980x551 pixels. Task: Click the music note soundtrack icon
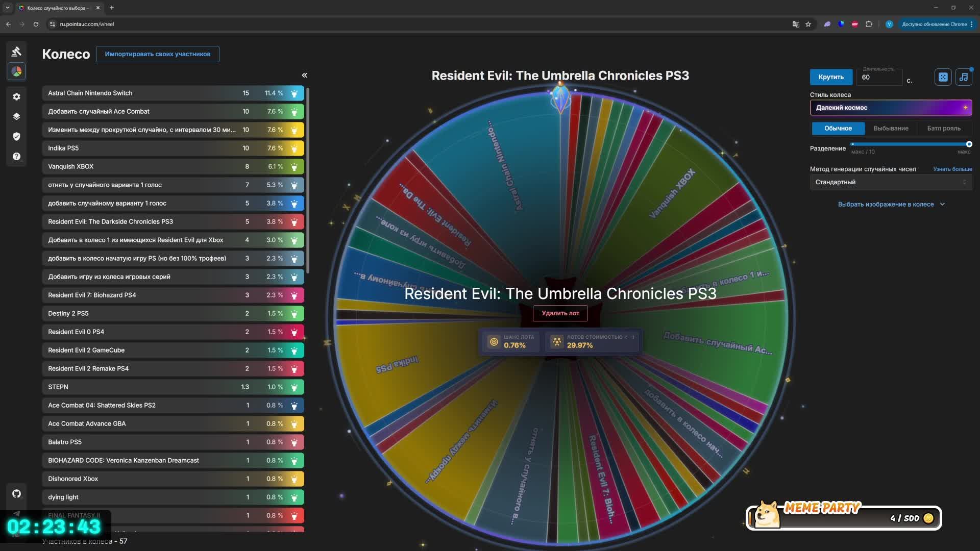(x=963, y=77)
